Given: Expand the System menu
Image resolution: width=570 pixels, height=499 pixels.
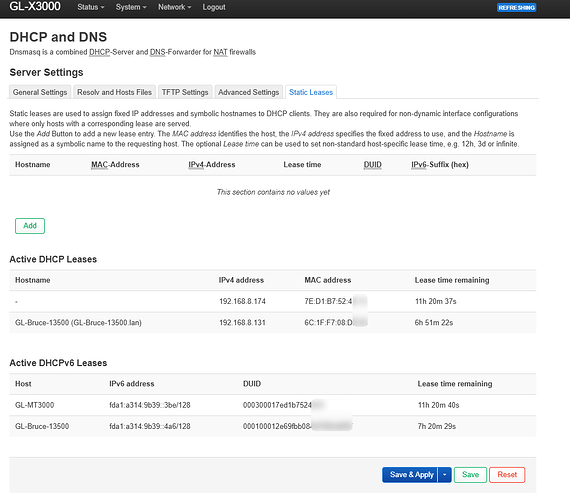Looking at the screenshot, I should click(131, 7).
